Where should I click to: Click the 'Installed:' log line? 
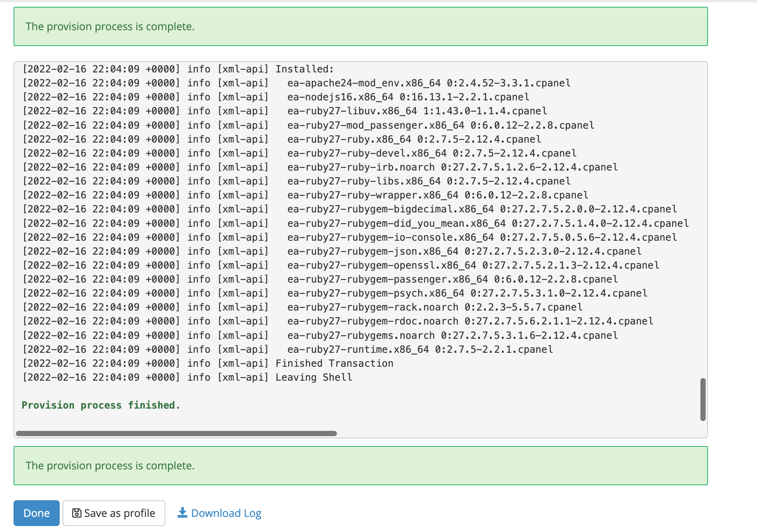[304, 69]
